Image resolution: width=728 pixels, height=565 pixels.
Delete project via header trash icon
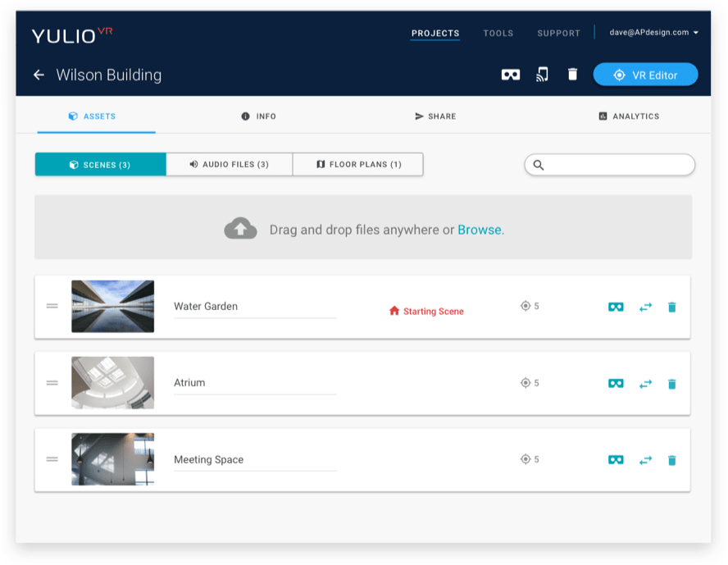point(572,75)
